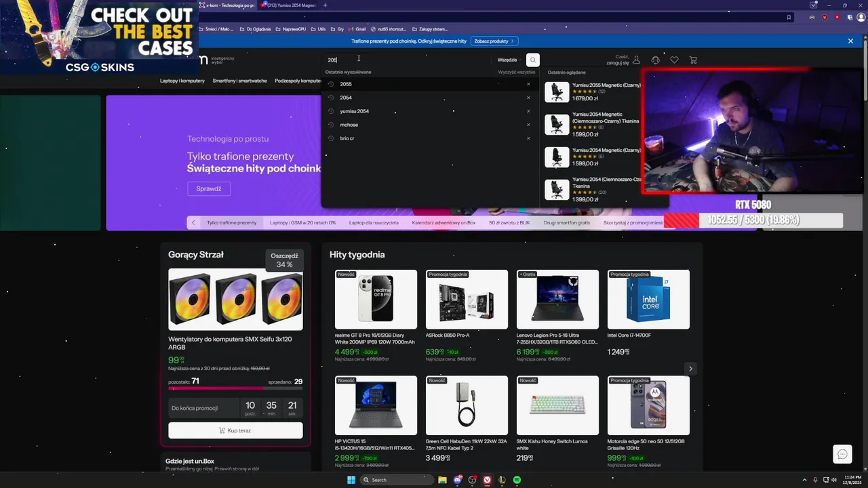Click left arrow on promo tabs strip
Screen dimensions: 868x488
pos(193,222)
